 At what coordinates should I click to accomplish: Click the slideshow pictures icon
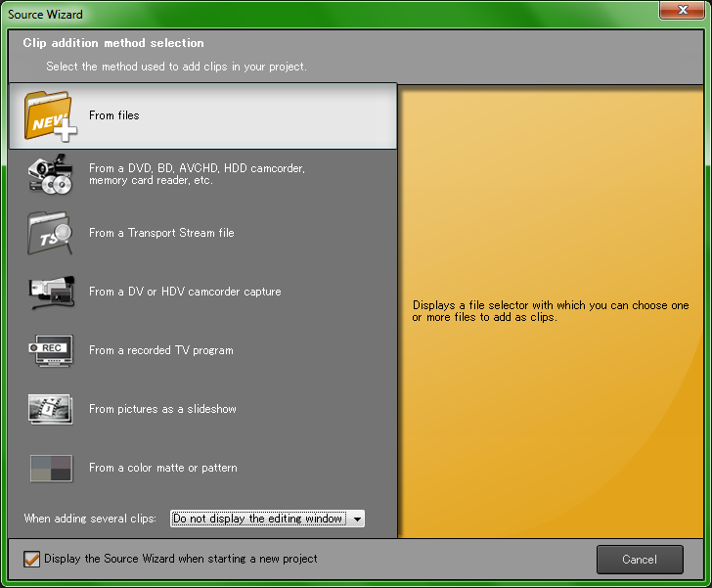[x=51, y=409]
